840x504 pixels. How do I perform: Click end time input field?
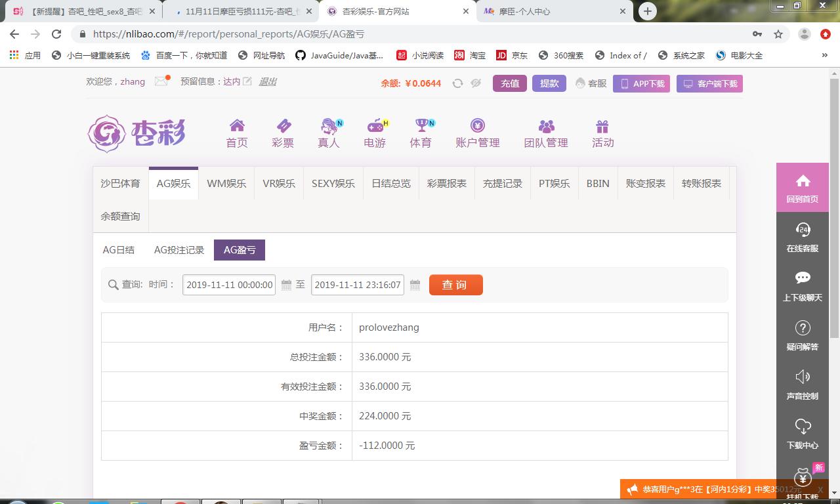pyautogui.click(x=358, y=285)
